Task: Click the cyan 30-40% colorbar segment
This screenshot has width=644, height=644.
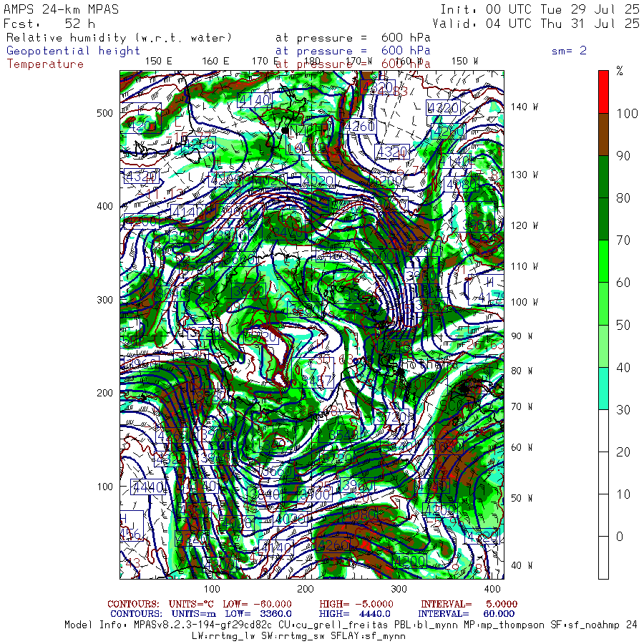Action: pos(603,389)
